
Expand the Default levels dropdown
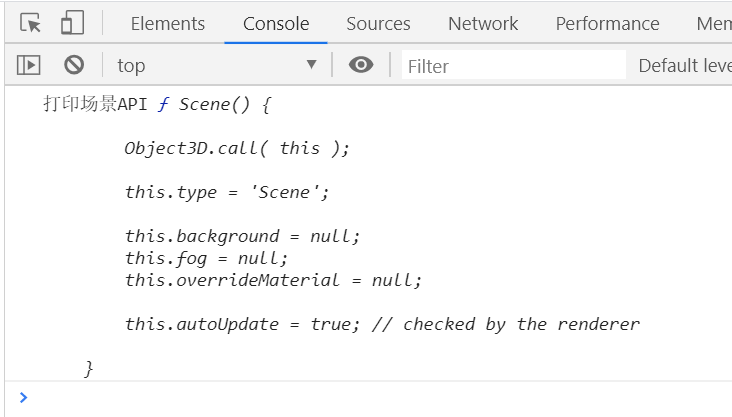coord(684,66)
